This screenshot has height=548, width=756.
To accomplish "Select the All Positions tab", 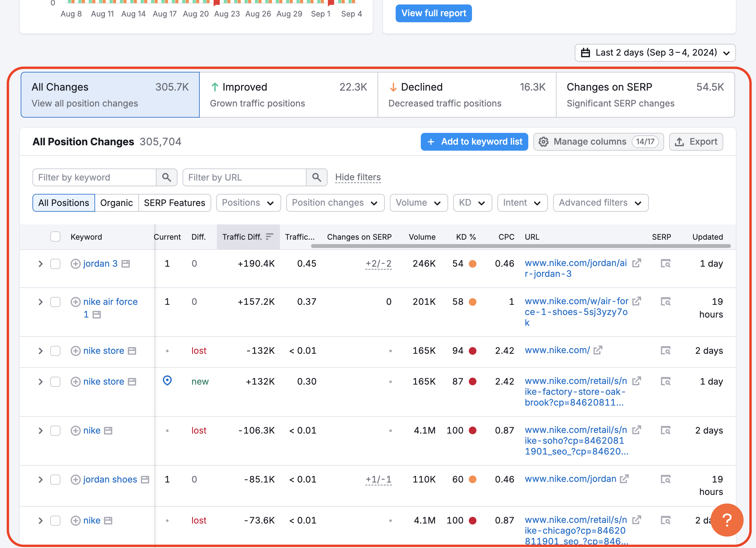I will click(x=64, y=203).
